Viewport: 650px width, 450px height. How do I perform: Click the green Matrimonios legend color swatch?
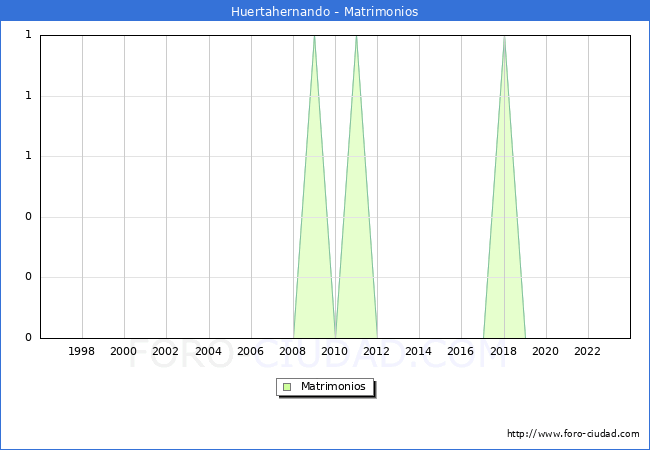287,386
